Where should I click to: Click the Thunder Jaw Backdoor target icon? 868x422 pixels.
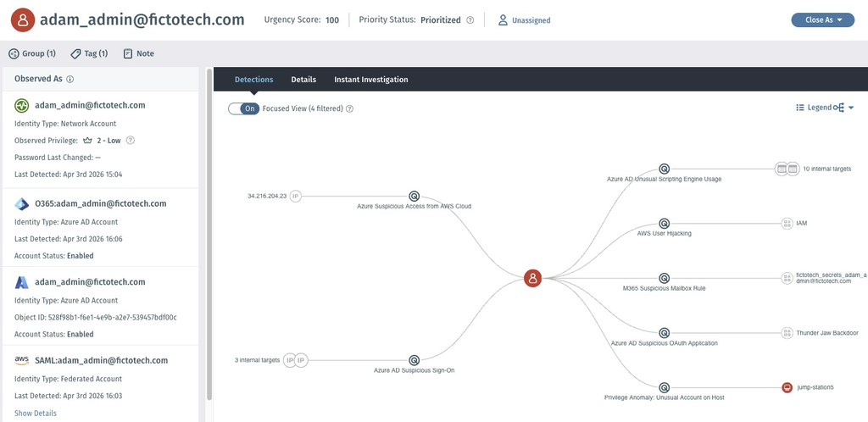[x=787, y=333]
